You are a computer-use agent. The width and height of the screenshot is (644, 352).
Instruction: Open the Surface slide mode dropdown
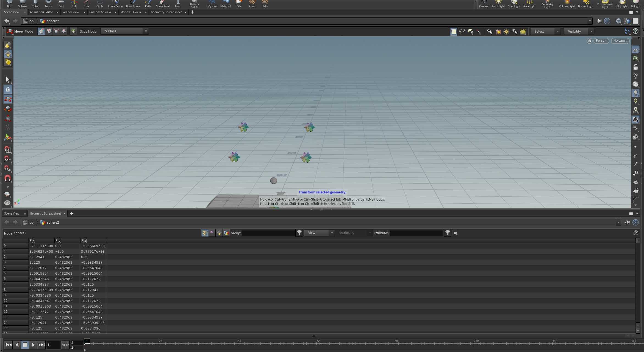[x=125, y=31]
